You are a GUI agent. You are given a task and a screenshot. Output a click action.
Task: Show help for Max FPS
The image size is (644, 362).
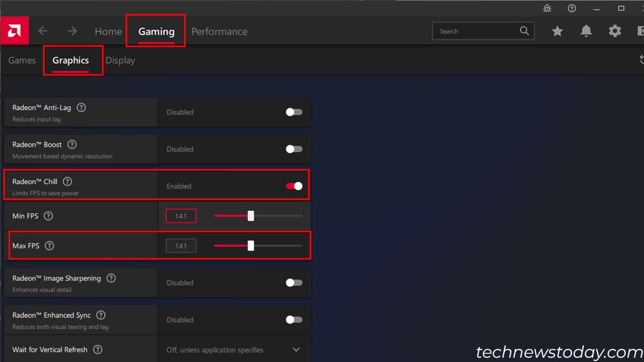(x=49, y=246)
